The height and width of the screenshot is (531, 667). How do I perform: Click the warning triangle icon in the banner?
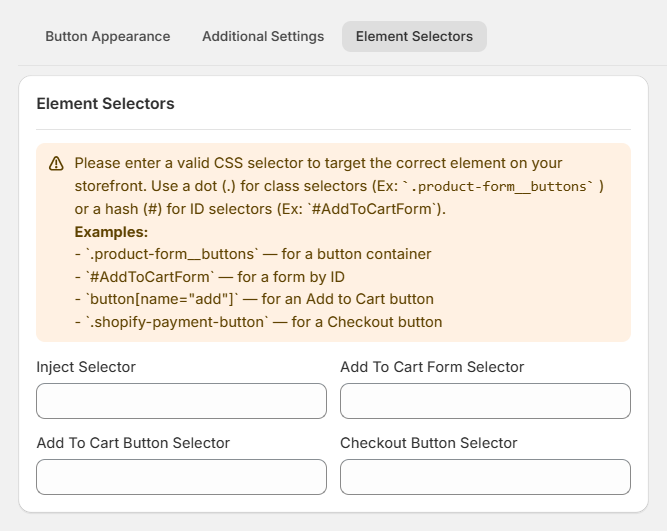[x=56, y=164]
